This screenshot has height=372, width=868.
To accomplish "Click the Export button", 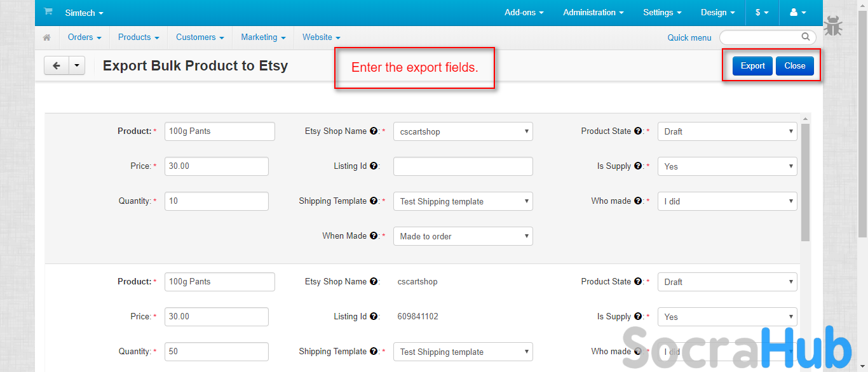I will click(752, 66).
